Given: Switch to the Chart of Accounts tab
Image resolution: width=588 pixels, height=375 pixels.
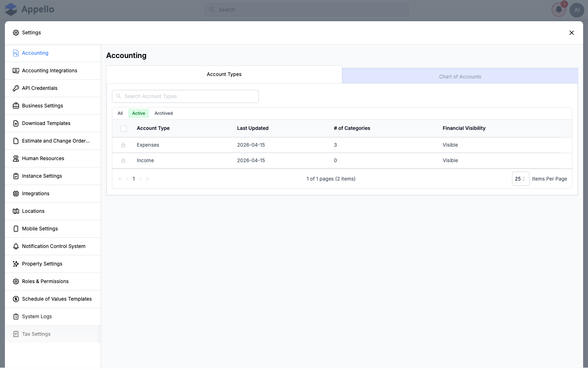Looking at the screenshot, I should pyautogui.click(x=460, y=76).
